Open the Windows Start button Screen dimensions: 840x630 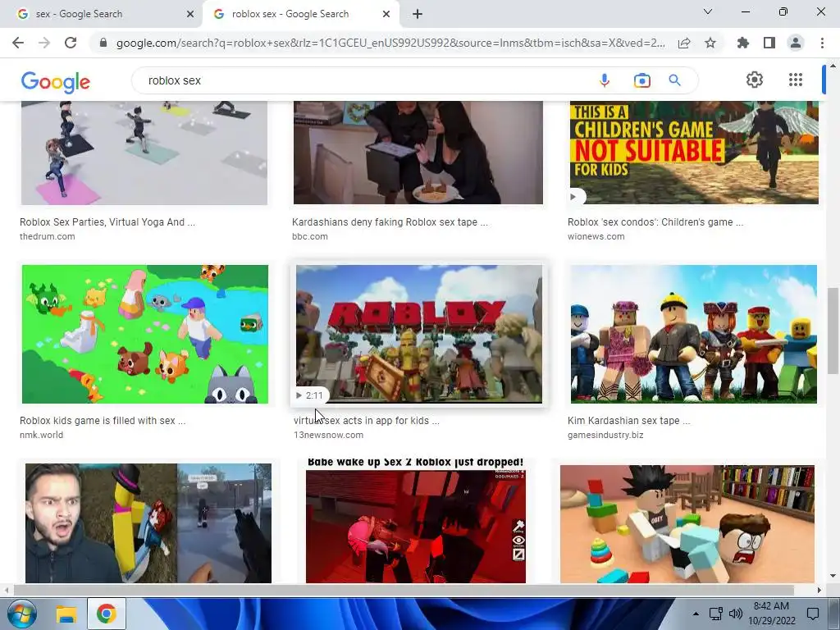(21, 614)
